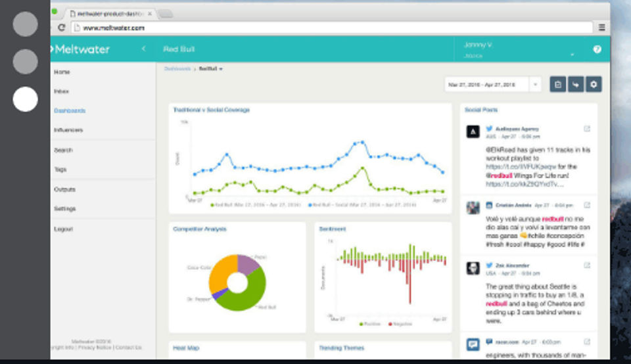
Task: Open Tags in the sidebar
Action: [60, 170]
